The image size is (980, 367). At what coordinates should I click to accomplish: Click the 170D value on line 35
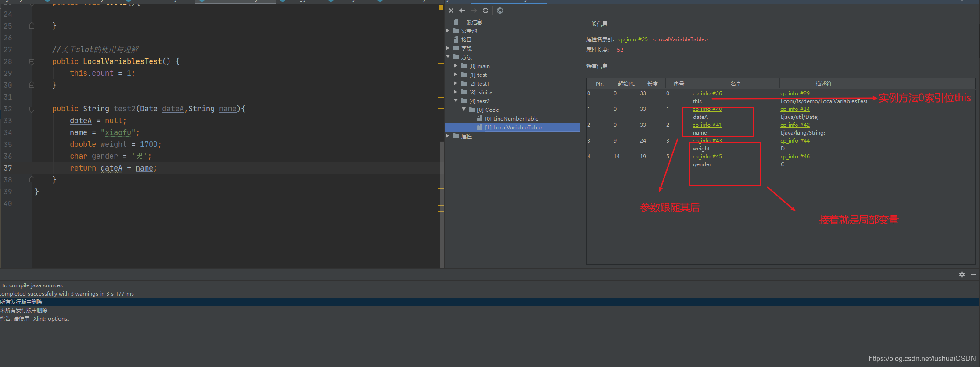coord(149,144)
